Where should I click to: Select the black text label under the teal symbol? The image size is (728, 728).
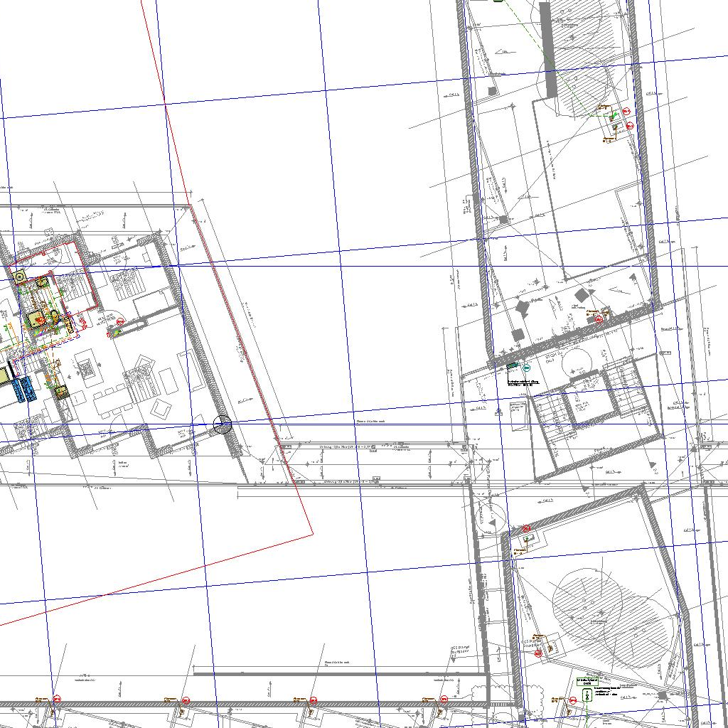524,383
